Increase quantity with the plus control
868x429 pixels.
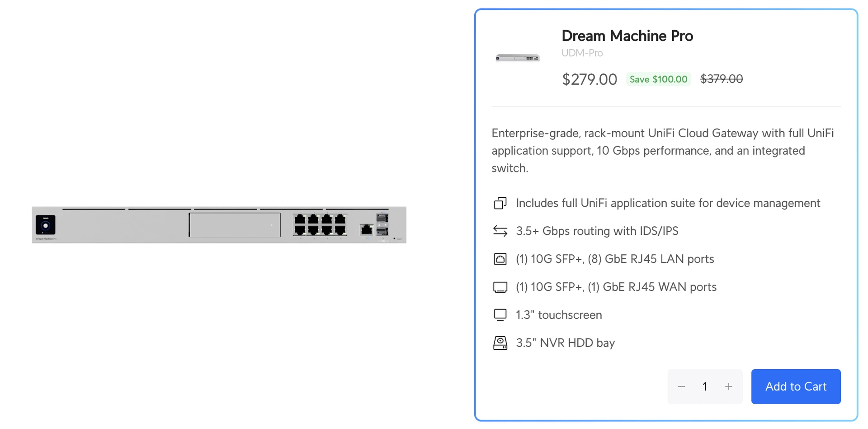click(729, 386)
